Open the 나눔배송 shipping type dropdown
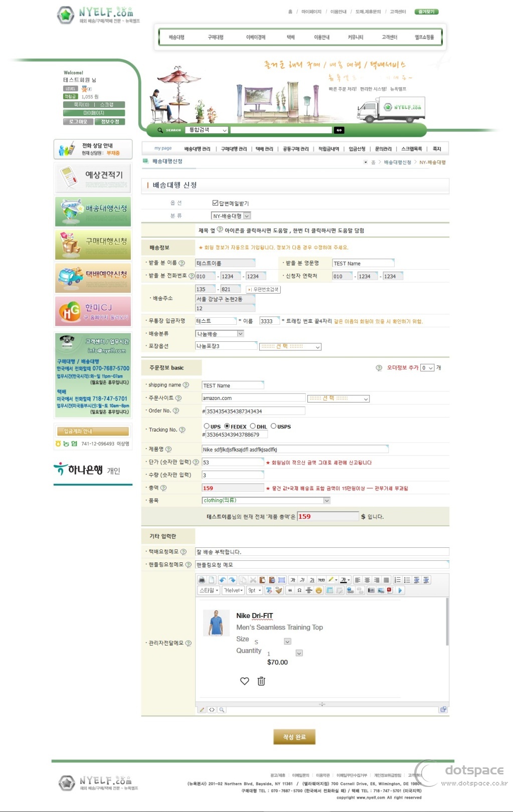513x812 pixels. pos(220,333)
